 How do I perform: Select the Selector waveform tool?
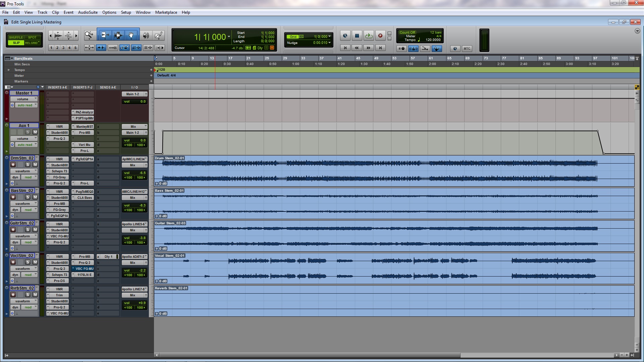[118, 35]
